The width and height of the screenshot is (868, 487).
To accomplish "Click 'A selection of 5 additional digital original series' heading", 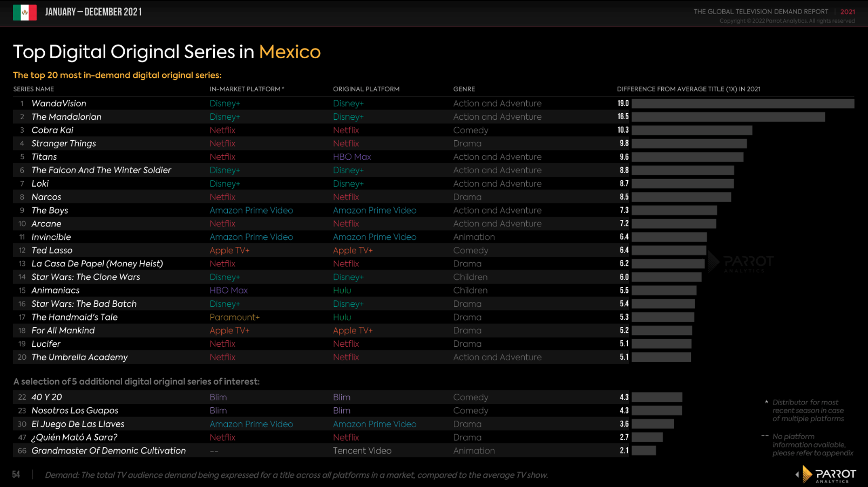I will pyautogui.click(x=137, y=382).
